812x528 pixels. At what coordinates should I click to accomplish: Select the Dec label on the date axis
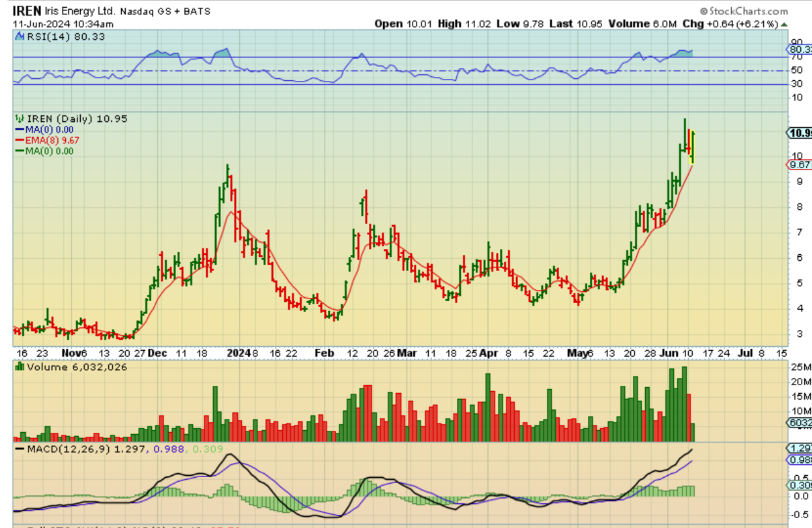tap(156, 353)
